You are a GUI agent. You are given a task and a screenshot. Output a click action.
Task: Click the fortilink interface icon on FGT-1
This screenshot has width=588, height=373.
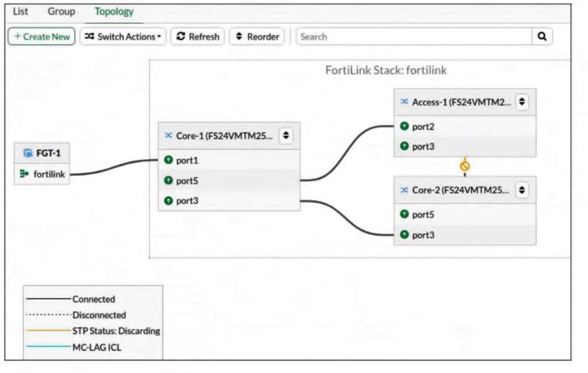(x=24, y=174)
